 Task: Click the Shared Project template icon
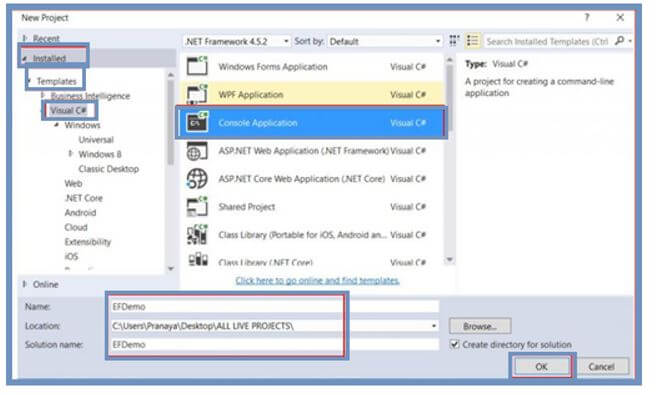[x=197, y=207]
